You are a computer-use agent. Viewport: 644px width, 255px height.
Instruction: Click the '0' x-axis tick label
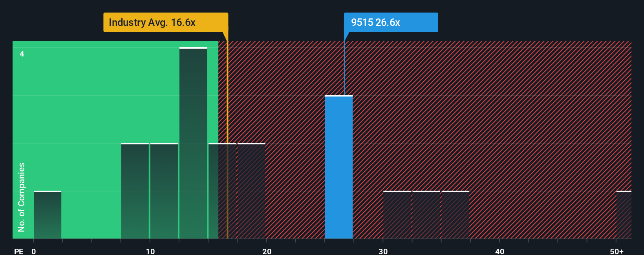[34, 251]
